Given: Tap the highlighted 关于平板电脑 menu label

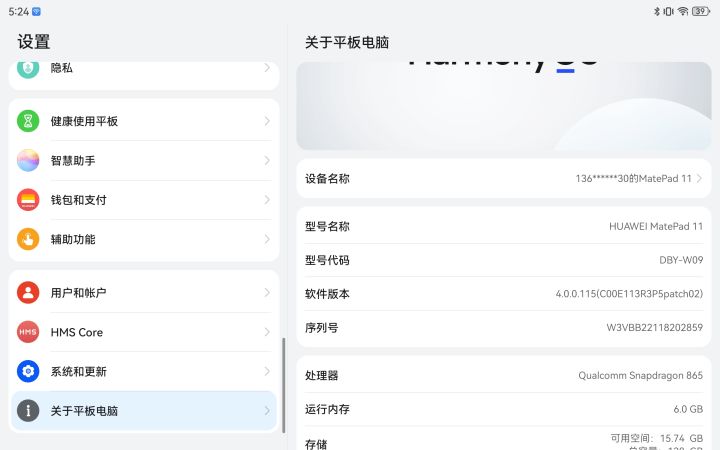Looking at the screenshot, I should [84, 411].
